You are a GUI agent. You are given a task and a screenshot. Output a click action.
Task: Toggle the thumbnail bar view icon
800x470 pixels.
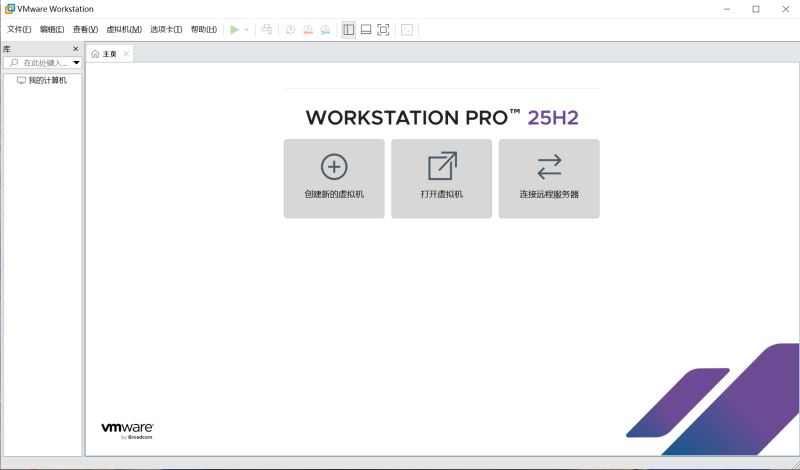(x=366, y=30)
